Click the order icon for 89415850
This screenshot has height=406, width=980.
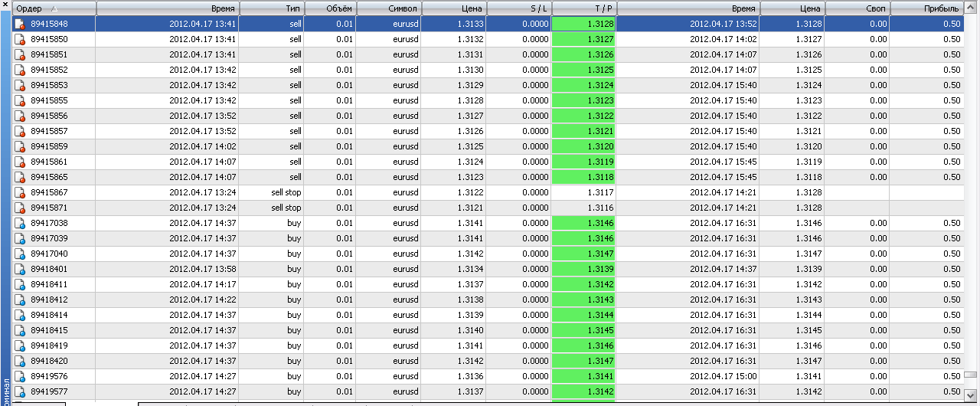[x=20, y=39]
